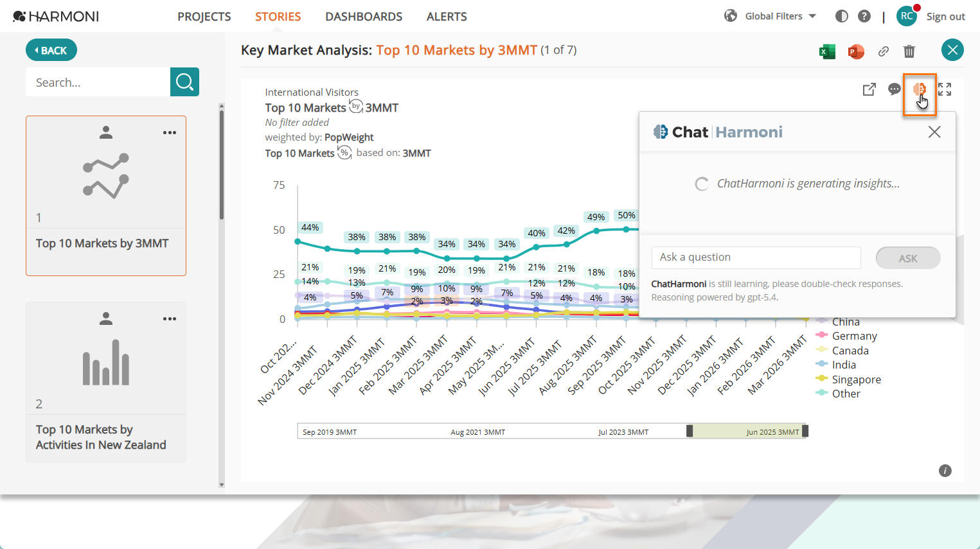Go BACK to previous page

pyautogui.click(x=51, y=50)
